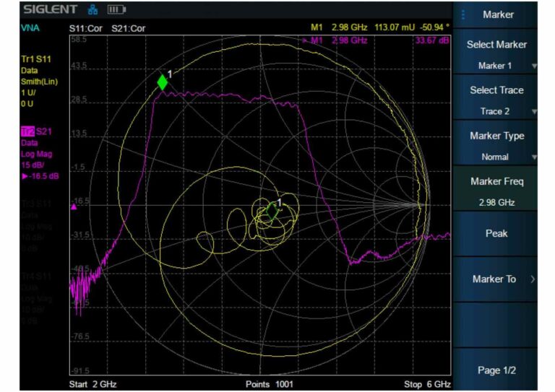
Task: Click the S11:Cor correction status
Action: point(86,28)
